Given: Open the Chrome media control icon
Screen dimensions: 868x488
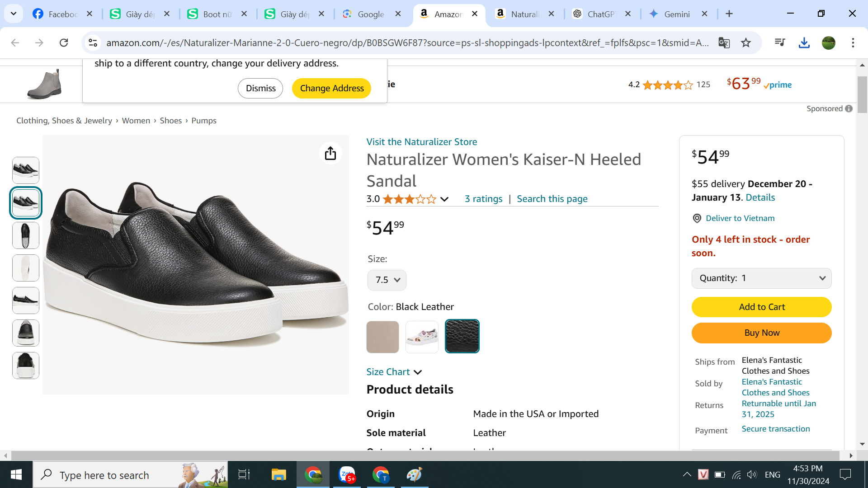Looking at the screenshot, I should (780, 43).
